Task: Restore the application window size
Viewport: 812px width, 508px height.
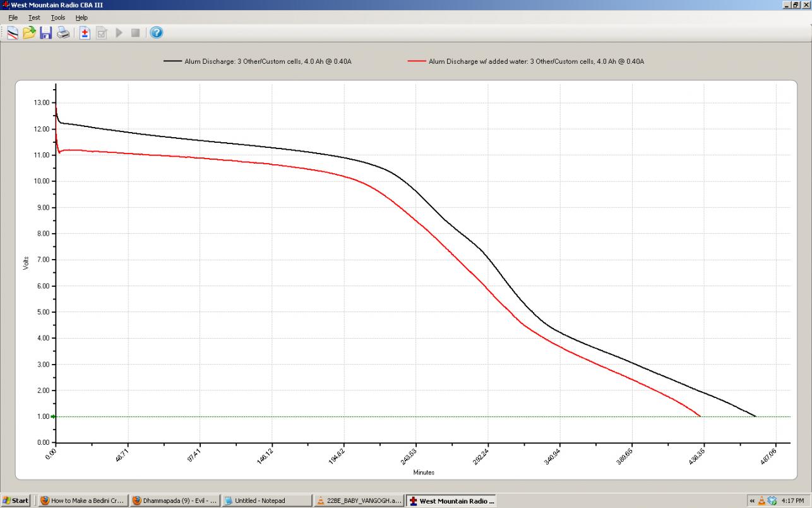Action: point(796,5)
